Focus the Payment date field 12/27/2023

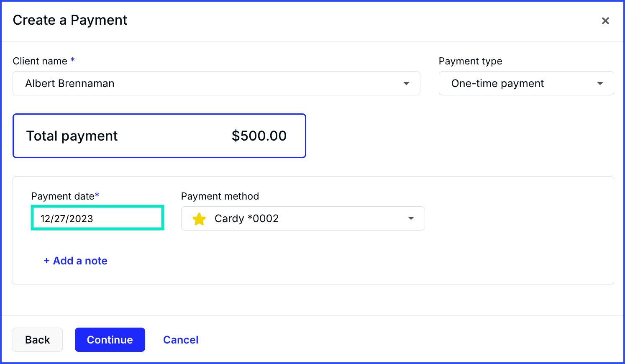[97, 218]
